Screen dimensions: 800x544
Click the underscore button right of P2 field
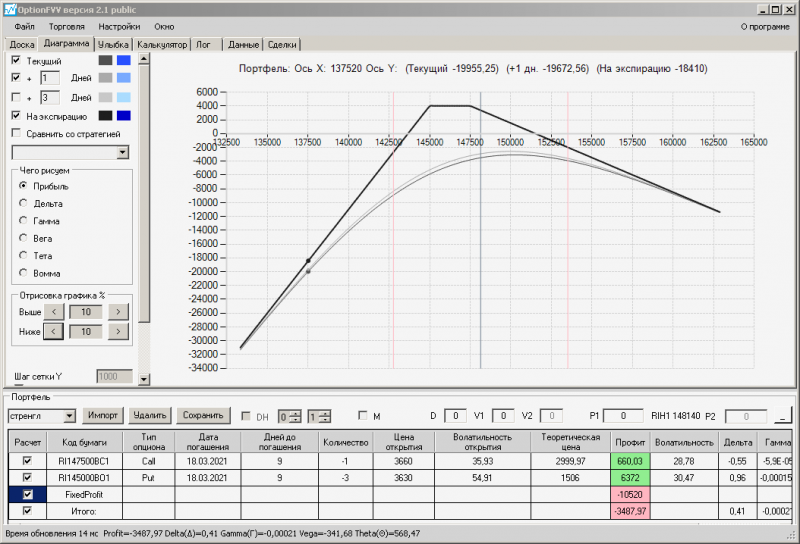pos(783,415)
